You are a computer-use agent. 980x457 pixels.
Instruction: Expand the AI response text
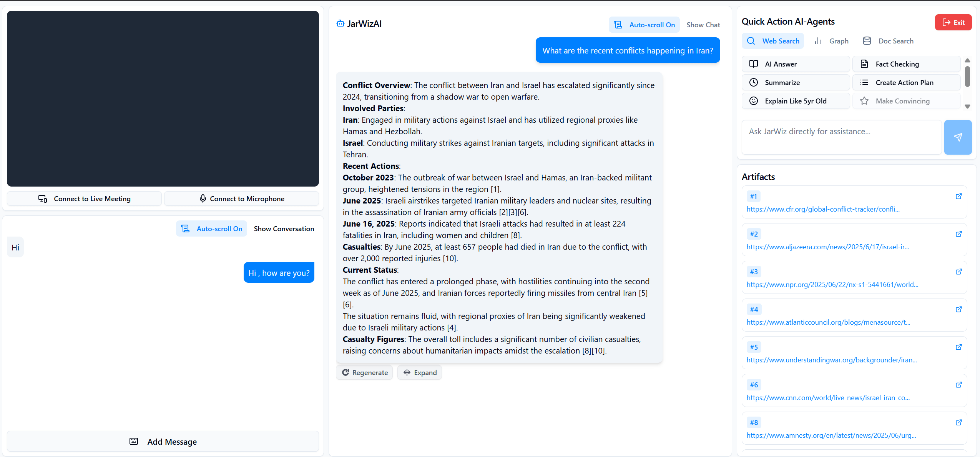420,372
